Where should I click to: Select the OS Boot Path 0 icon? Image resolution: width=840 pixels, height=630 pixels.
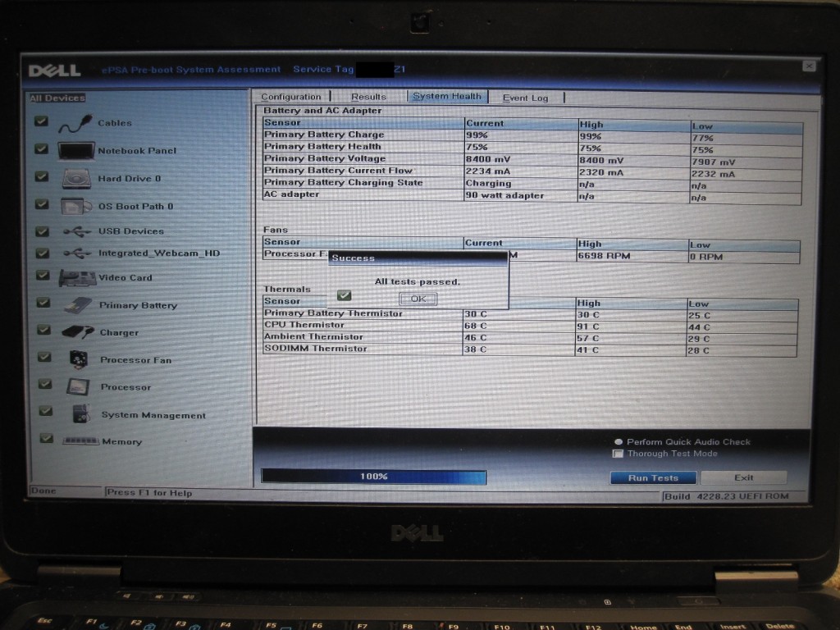point(75,206)
